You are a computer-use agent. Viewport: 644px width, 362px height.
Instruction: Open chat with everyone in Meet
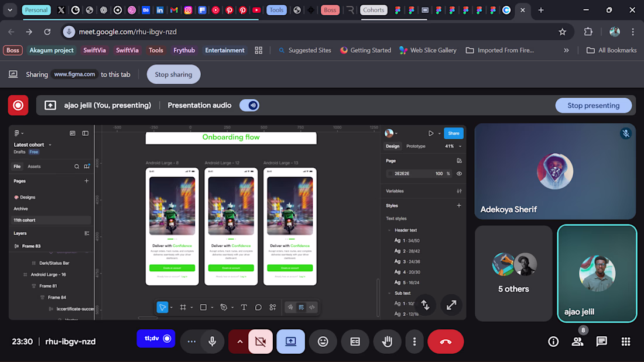tap(602, 342)
